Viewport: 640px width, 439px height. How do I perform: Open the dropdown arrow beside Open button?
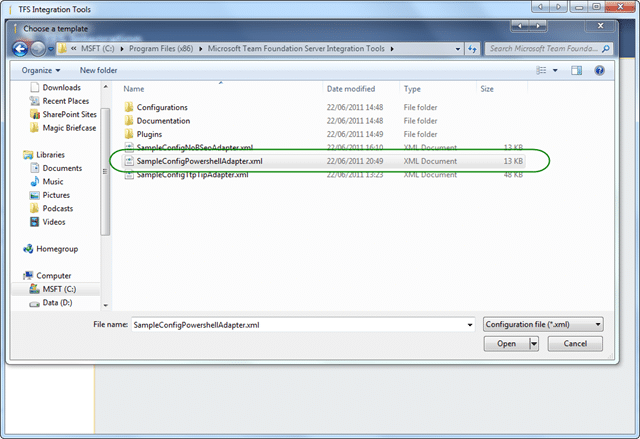[x=534, y=344]
